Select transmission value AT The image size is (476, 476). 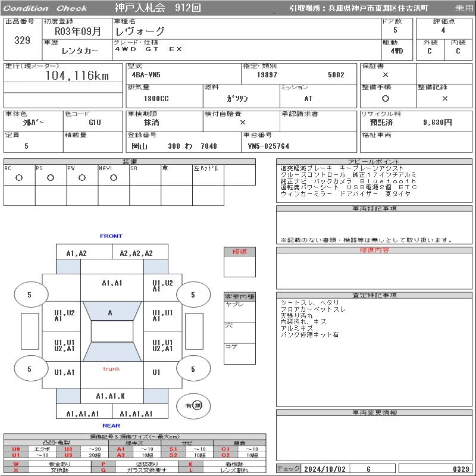click(x=308, y=99)
